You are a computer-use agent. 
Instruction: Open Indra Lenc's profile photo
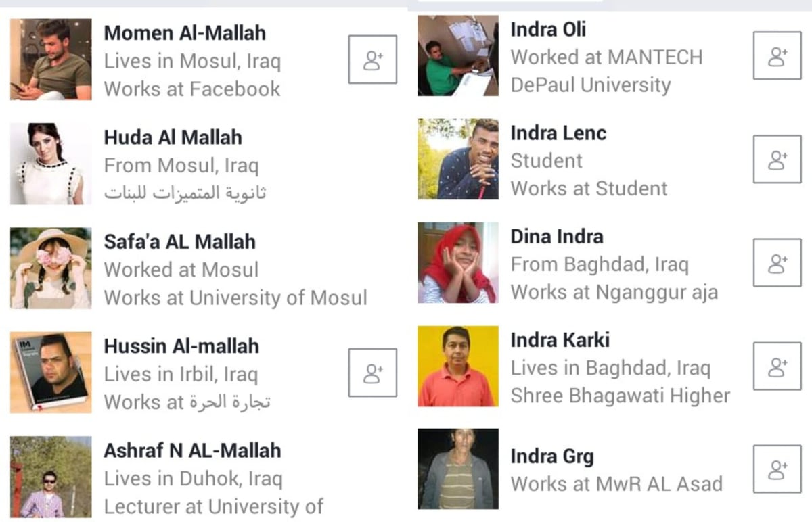[x=458, y=159]
